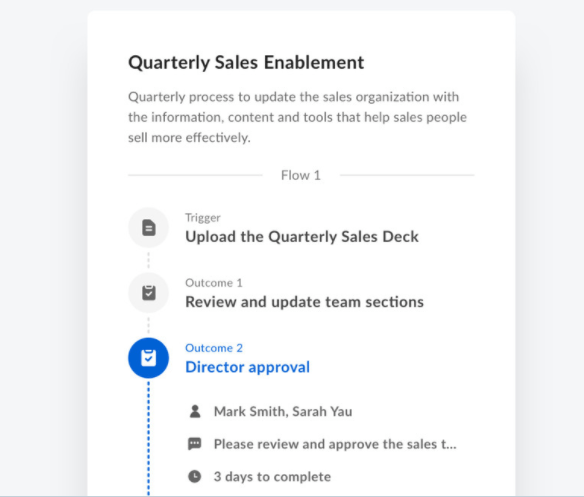
Task: Click the Trigger label text
Action: click(203, 218)
